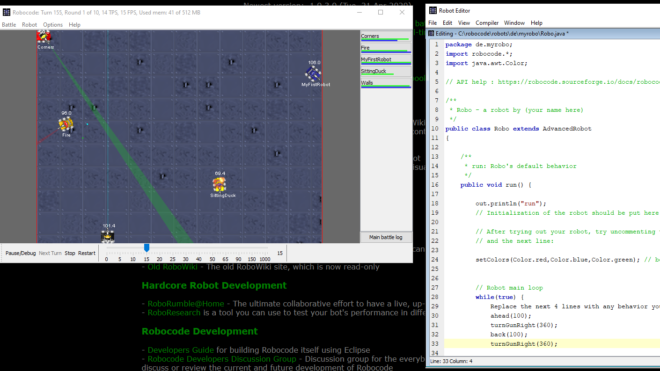Click the 'import java.awt.Color;' line
This screenshot has height=371, width=660.
[486, 63]
